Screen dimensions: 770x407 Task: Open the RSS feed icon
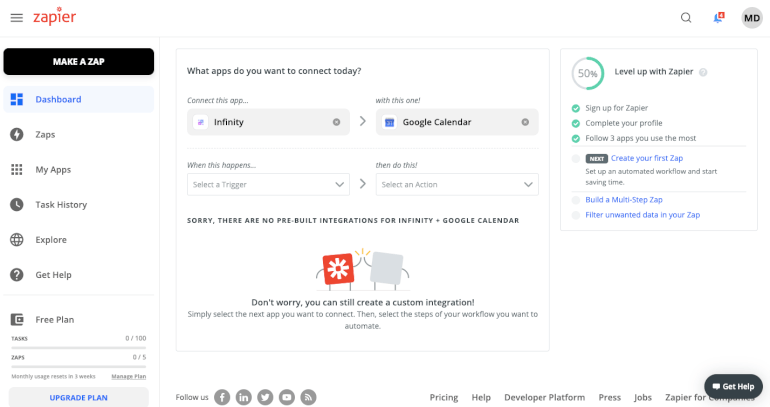(308, 397)
